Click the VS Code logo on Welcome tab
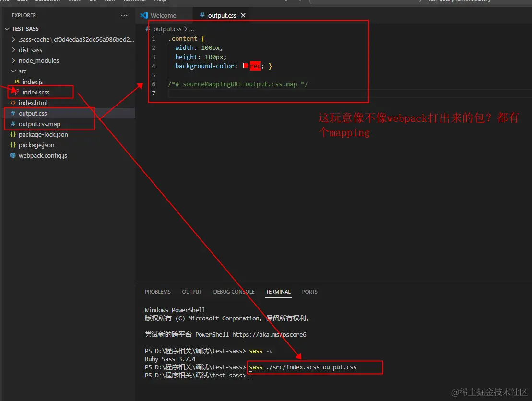Screen dimensions: 532x401 click(144, 15)
